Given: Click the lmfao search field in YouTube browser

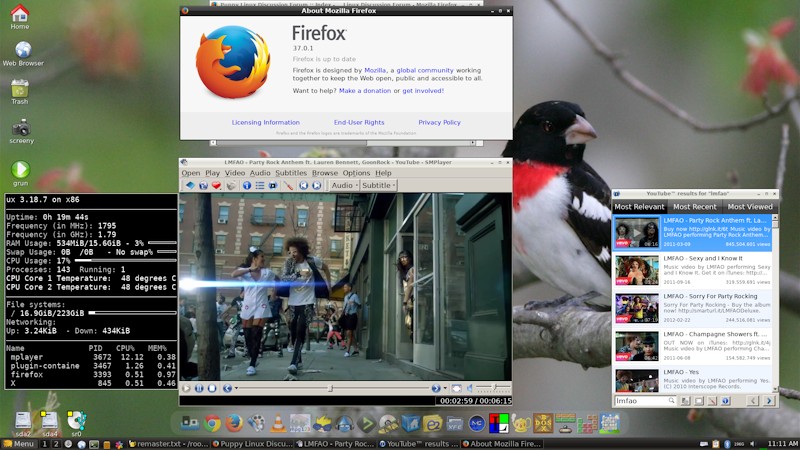Looking at the screenshot, I should (645, 401).
